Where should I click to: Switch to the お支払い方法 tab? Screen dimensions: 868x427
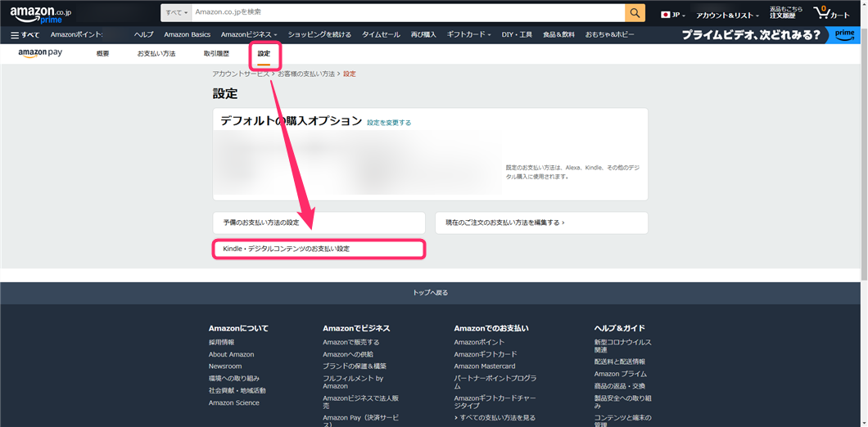pyautogui.click(x=156, y=54)
